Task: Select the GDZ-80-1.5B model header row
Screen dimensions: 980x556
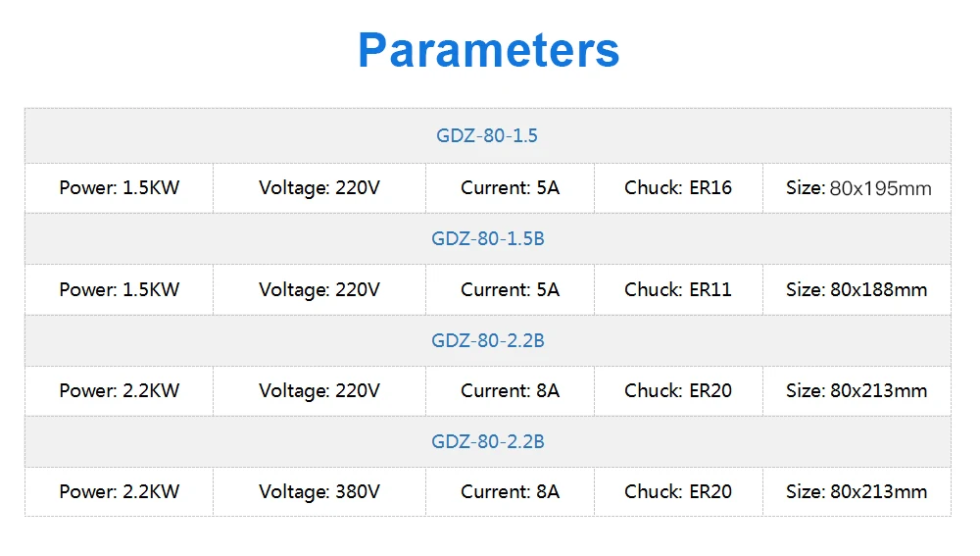Action: pos(487,238)
